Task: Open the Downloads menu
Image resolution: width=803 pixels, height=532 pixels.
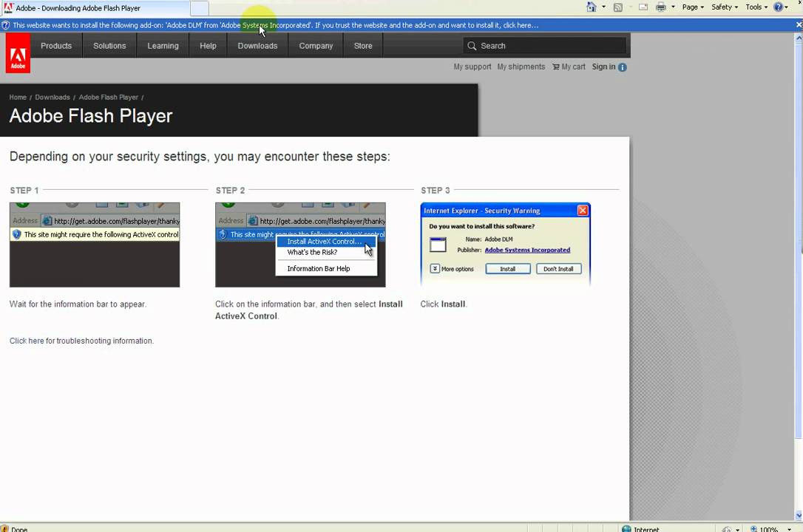Action: (257, 46)
